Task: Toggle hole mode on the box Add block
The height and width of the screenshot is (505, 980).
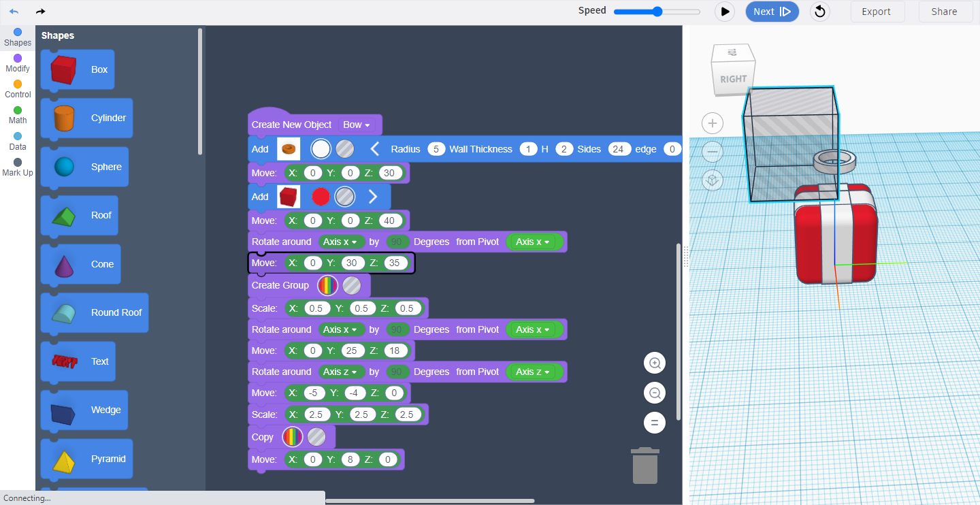Action: coord(344,196)
